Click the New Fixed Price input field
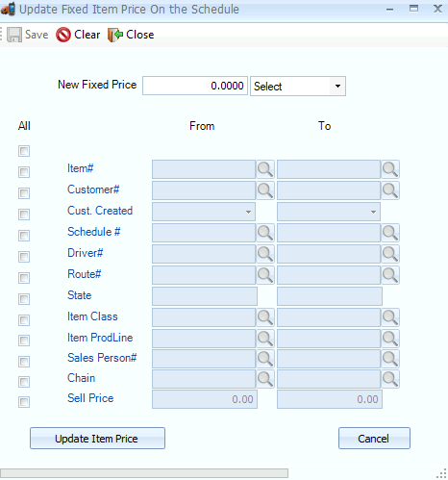Screen dimensions: 448x480 [x=195, y=86]
